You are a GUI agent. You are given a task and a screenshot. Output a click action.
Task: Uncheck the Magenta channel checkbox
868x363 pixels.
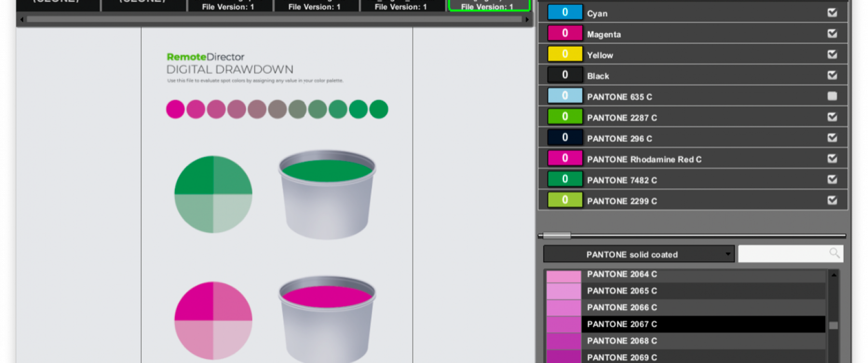coord(832,34)
